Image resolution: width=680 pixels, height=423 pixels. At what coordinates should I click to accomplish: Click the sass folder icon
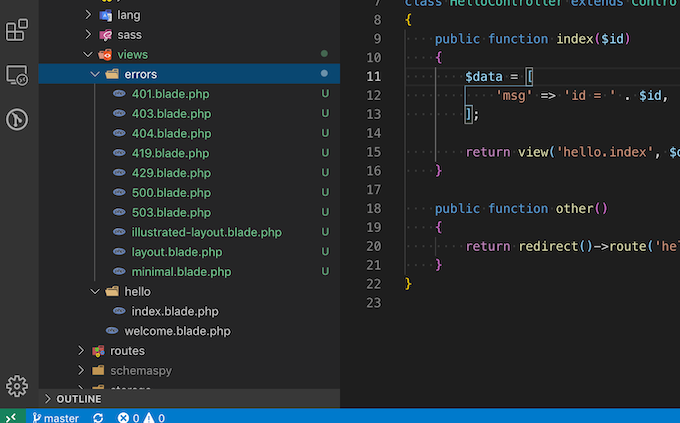[x=106, y=35]
